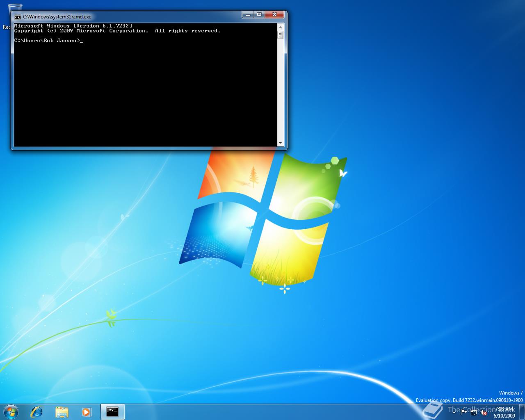Maximize the cmd.exe window
The width and height of the screenshot is (525, 420).
259,15
